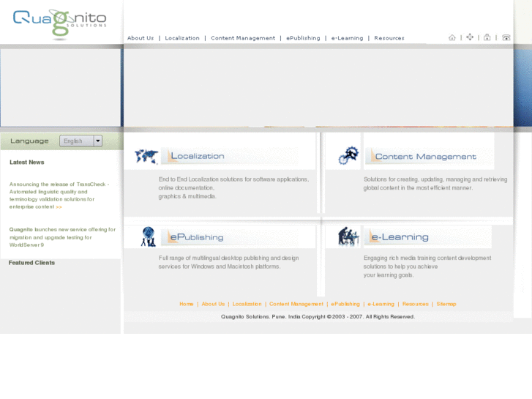Click the footer e-Learning link

(x=381, y=304)
